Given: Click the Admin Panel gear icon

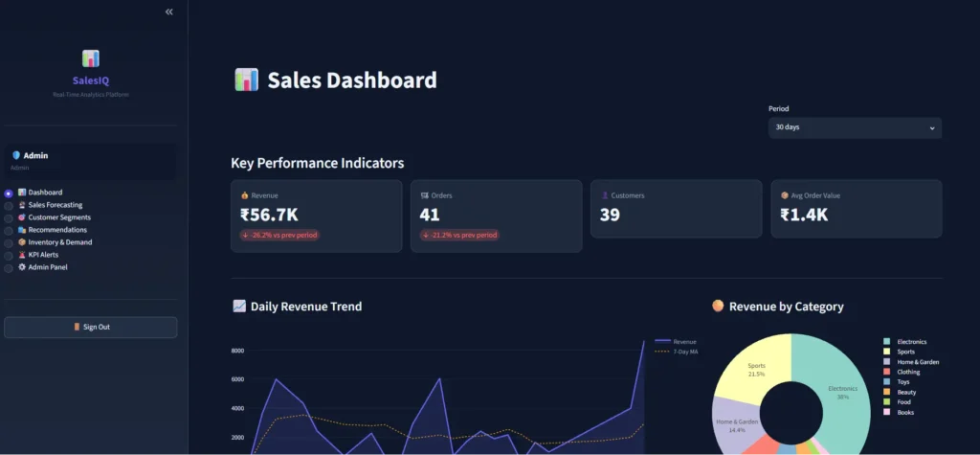Looking at the screenshot, I should (x=22, y=267).
